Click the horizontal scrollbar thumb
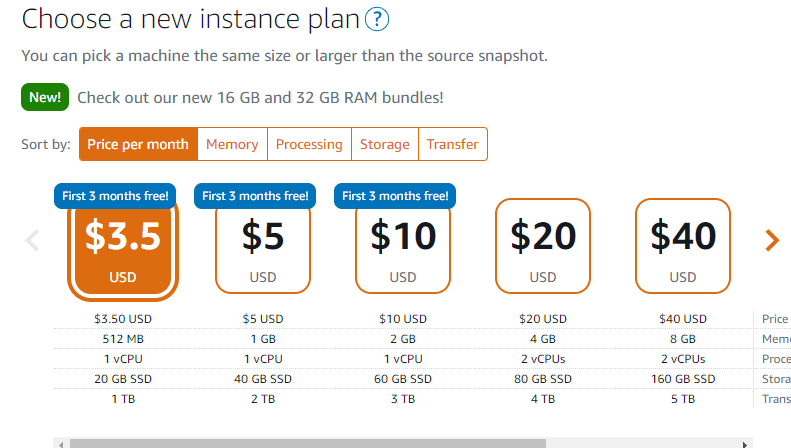Viewport: 791px width, 448px height. tap(308, 442)
